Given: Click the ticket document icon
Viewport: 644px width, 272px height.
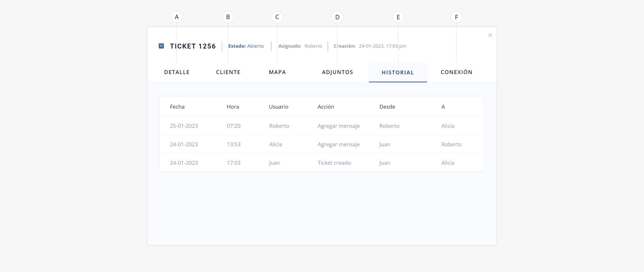Looking at the screenshot, I should [161, 46].
